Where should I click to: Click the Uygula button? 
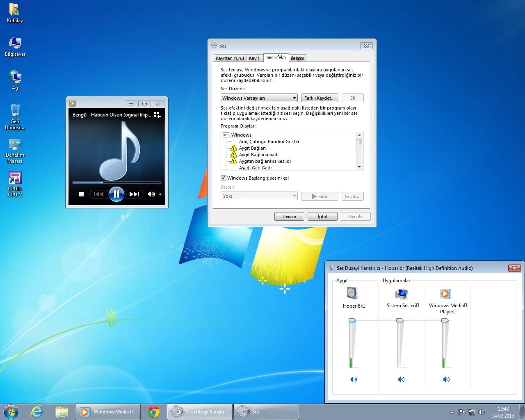356,217
